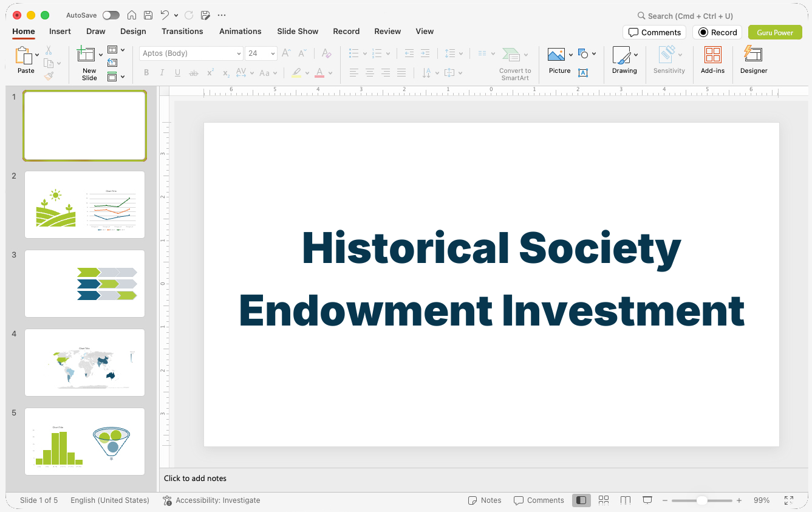Select slide 4 thumbnail with world map

[84, 363]
